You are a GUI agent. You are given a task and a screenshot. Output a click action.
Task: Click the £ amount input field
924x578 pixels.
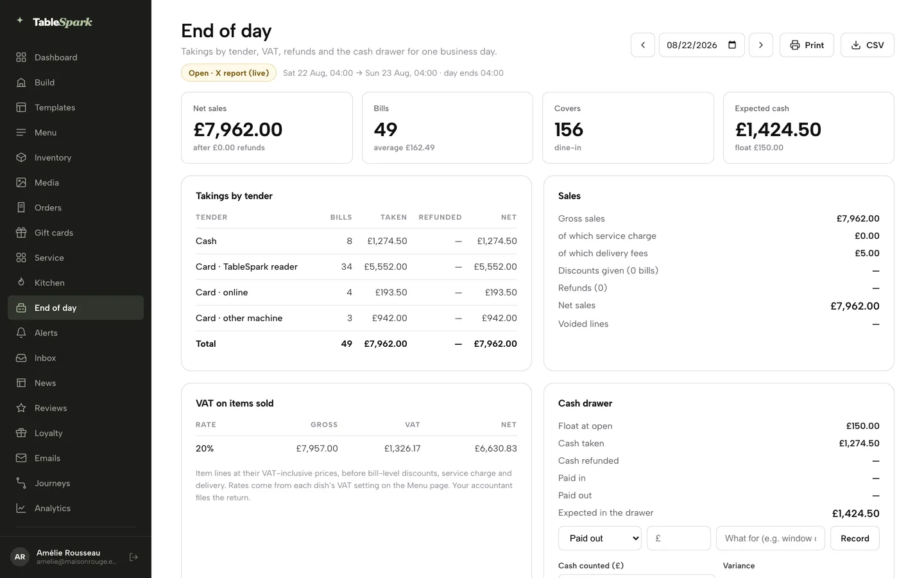[x=679, y=538]
